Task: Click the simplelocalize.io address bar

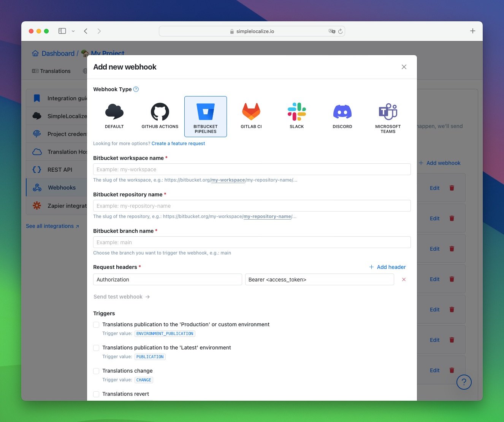Action: pyautogui.click(x=252, y=31)
